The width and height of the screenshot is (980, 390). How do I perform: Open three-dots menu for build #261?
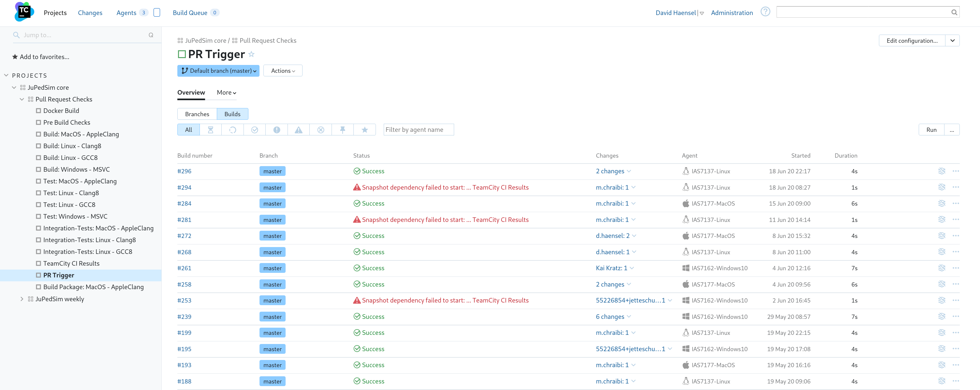(955, 268)
